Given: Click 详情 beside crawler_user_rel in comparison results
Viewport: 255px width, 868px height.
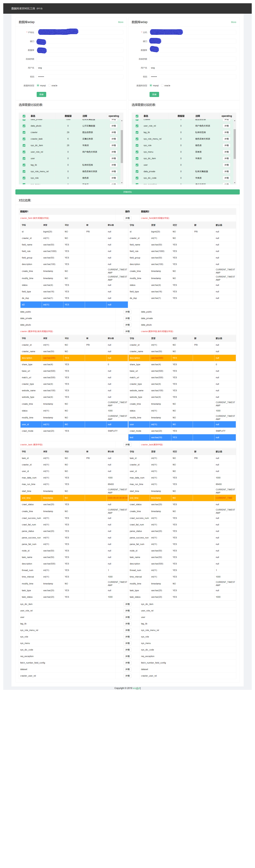Looking at the screenshot, I should click(x=127, y=676).
